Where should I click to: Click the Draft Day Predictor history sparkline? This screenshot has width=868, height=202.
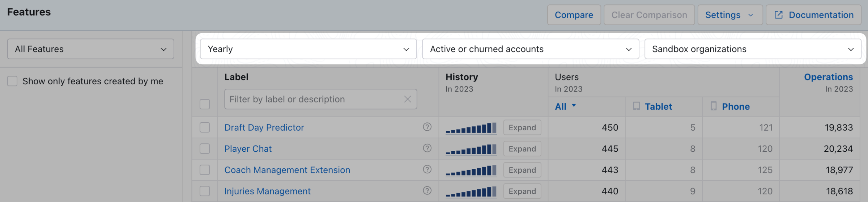tap(471, 128)
